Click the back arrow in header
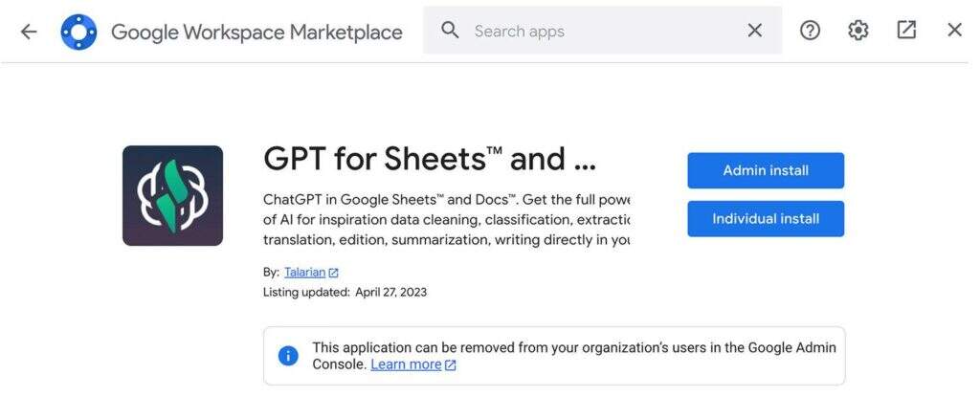 tap(29, 32)
